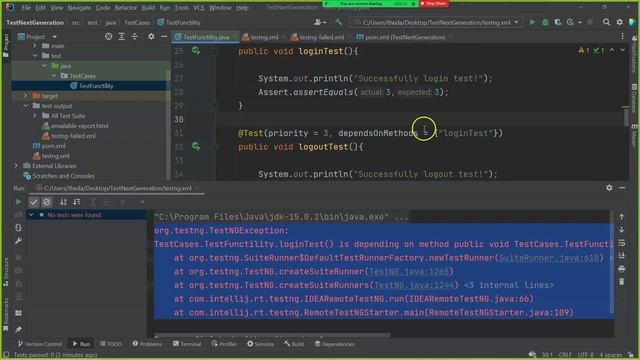
Task: Sort tests alphabetically in Run panel
Action: 63,202
